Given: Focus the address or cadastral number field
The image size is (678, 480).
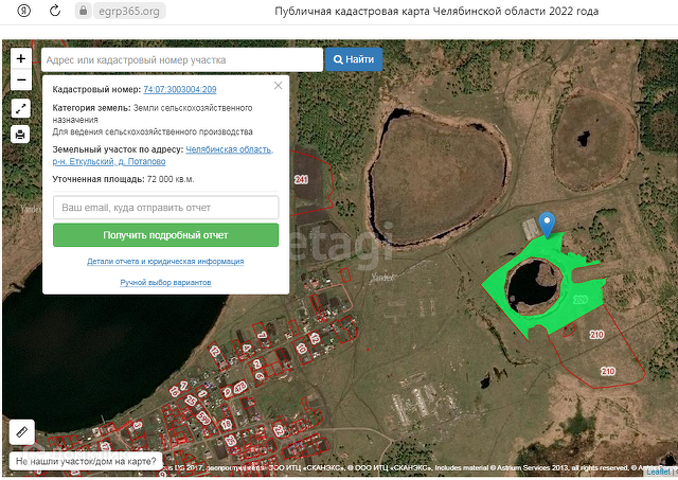Looking at the screenshot, I should pos(180,60).
